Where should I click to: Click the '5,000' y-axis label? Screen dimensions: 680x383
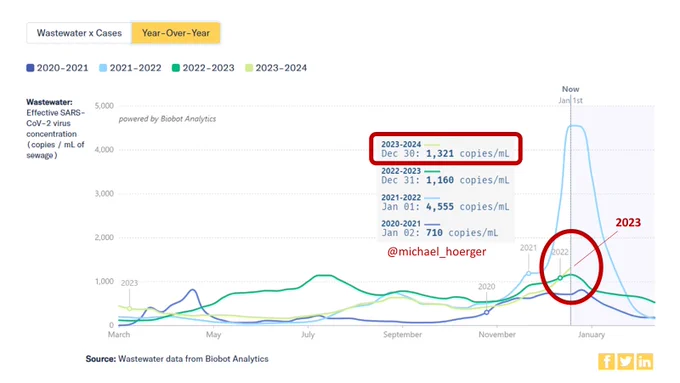104,106
